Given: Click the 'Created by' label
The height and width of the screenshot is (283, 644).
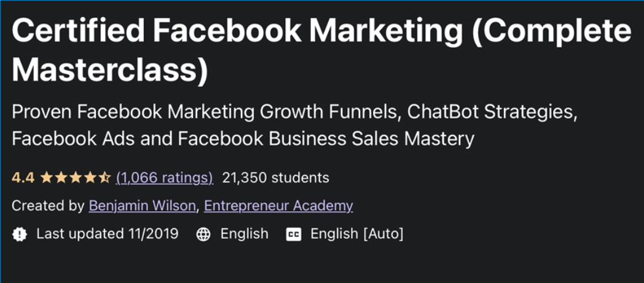Looking at the screenshot, I should click(x=48, y=206).
